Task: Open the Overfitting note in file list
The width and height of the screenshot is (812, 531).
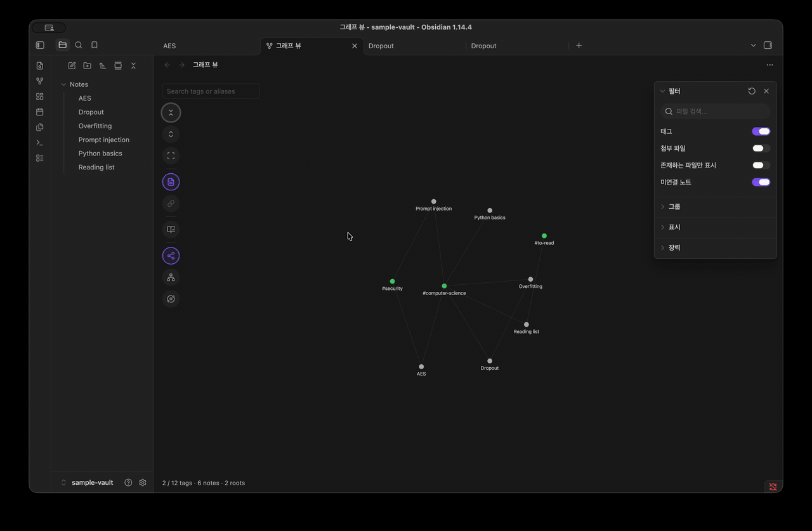Action: (95, 126)
